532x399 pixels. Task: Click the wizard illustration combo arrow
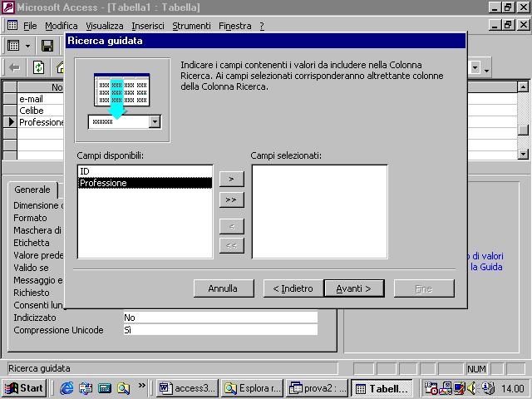[155, 121]
